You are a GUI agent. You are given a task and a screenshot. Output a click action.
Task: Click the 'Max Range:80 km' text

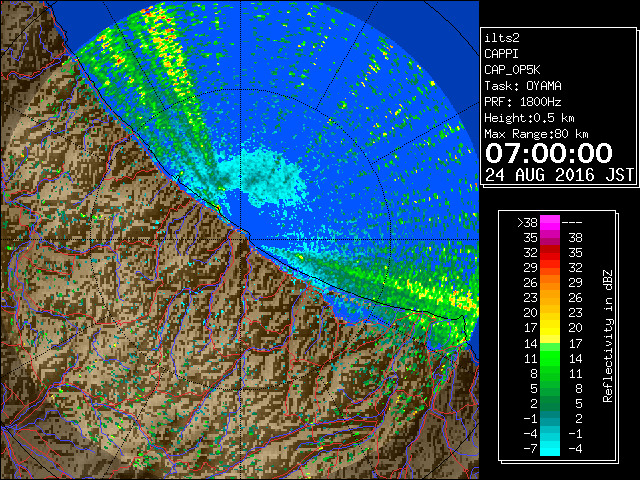[536, 134]
